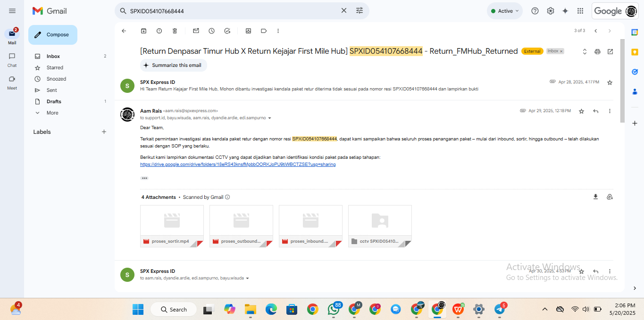Viewport: 644px width, 320px height.
Task: Star the Aam Rais message
Action: pos(581,111)
